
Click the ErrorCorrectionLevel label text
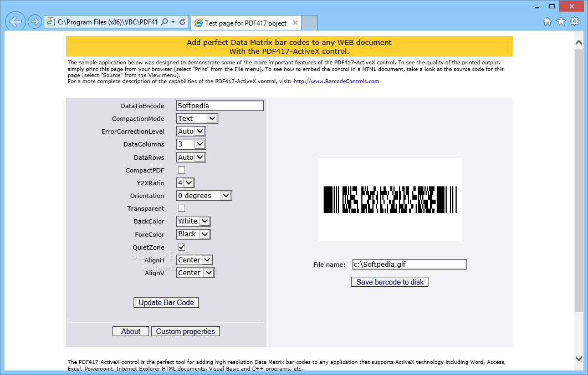pyautogui.click(x=133, y=132)
